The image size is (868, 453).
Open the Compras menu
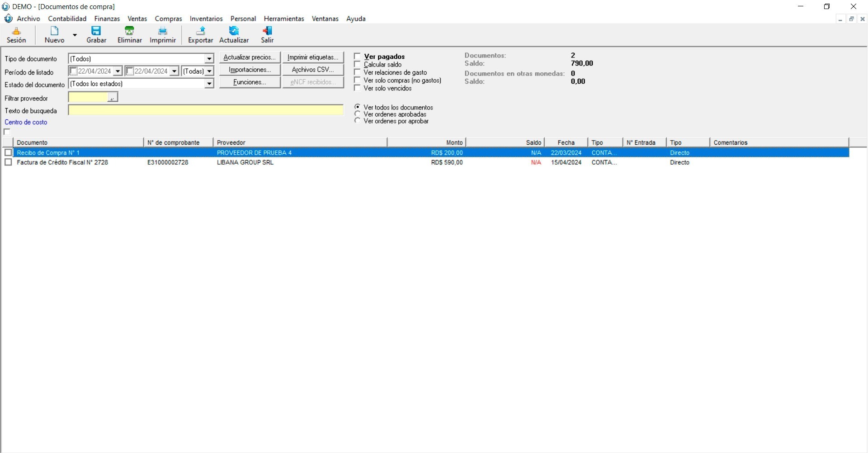(168, 19)
